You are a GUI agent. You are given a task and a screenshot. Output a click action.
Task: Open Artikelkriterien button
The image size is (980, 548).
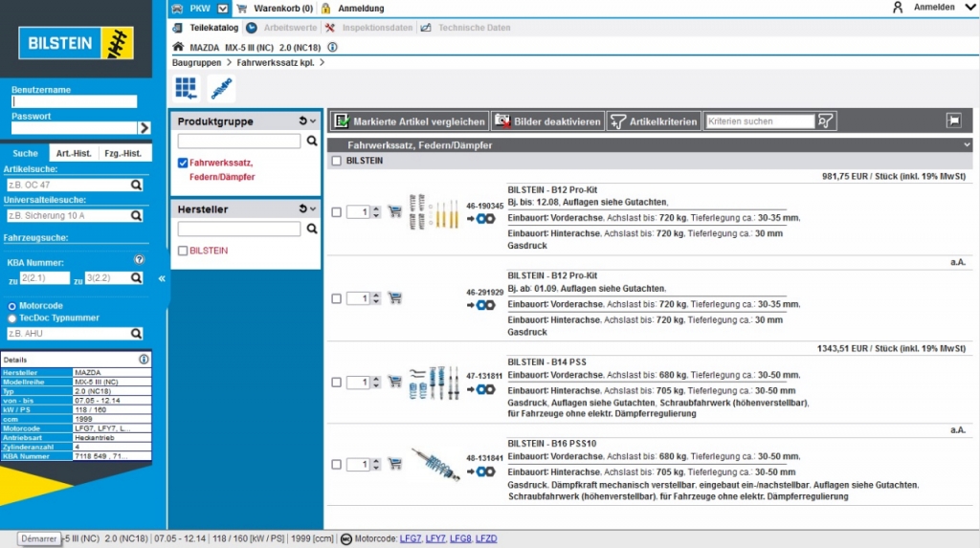coord(653,121)
